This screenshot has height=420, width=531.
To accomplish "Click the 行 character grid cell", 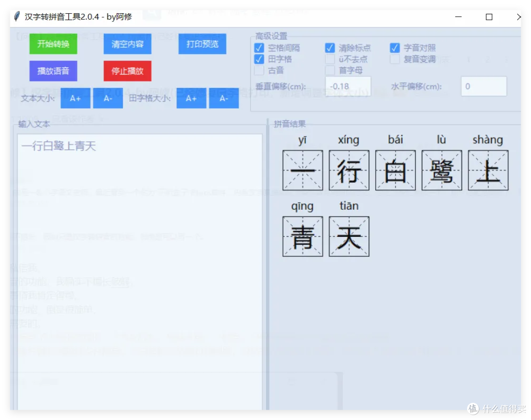I will coord(349,170).
